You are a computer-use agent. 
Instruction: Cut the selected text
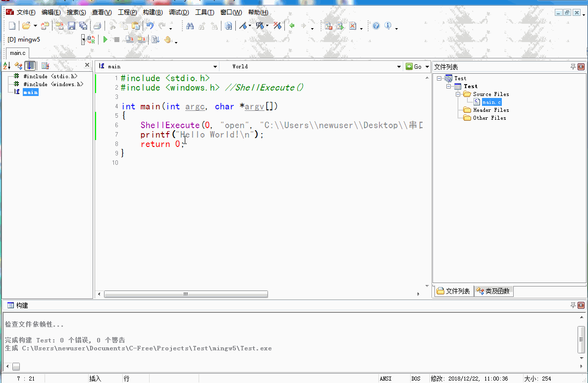point(112,26)
